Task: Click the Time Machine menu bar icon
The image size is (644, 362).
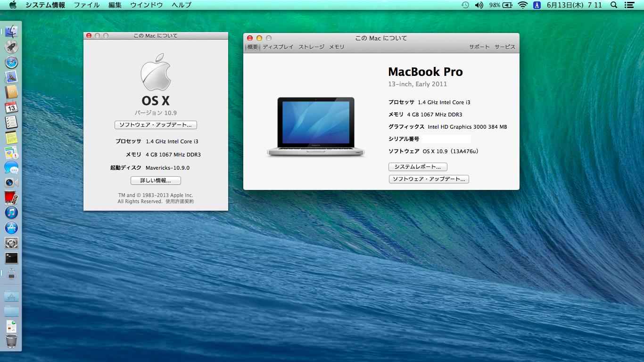Action: (465, 5)
